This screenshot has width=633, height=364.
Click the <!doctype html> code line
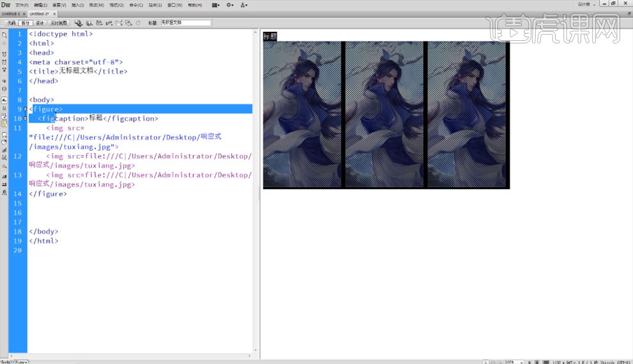coord(61,34)
